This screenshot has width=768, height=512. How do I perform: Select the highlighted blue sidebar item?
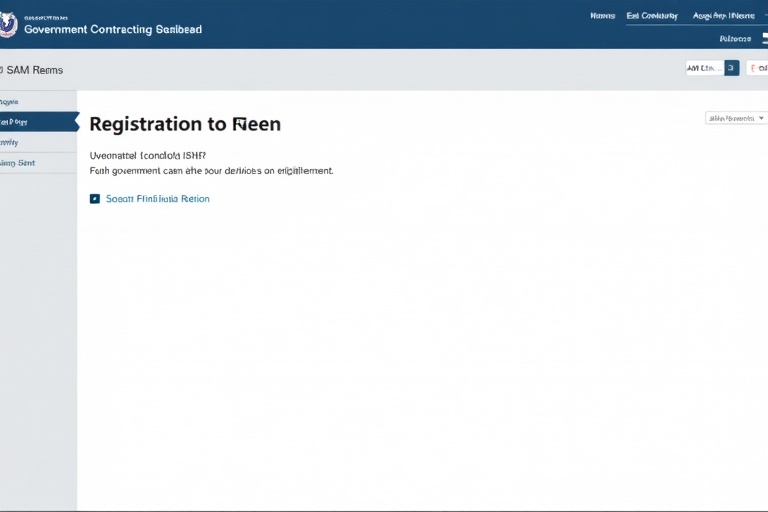tap(39, 122)
